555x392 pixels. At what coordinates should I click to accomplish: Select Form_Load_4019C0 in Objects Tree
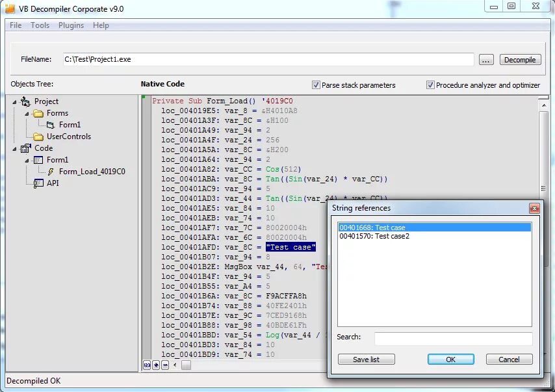[92, 172]
